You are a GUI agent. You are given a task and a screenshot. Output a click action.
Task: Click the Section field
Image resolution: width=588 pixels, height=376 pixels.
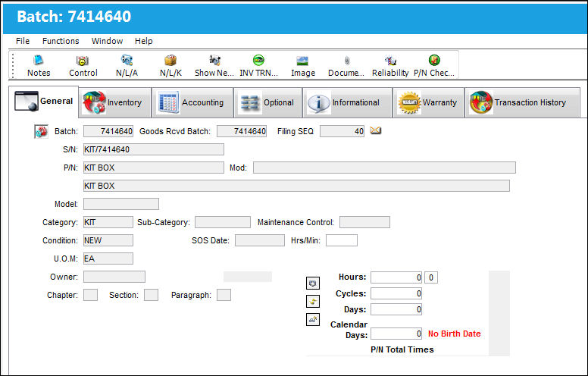pyautogui.click(x=151, y=295)
